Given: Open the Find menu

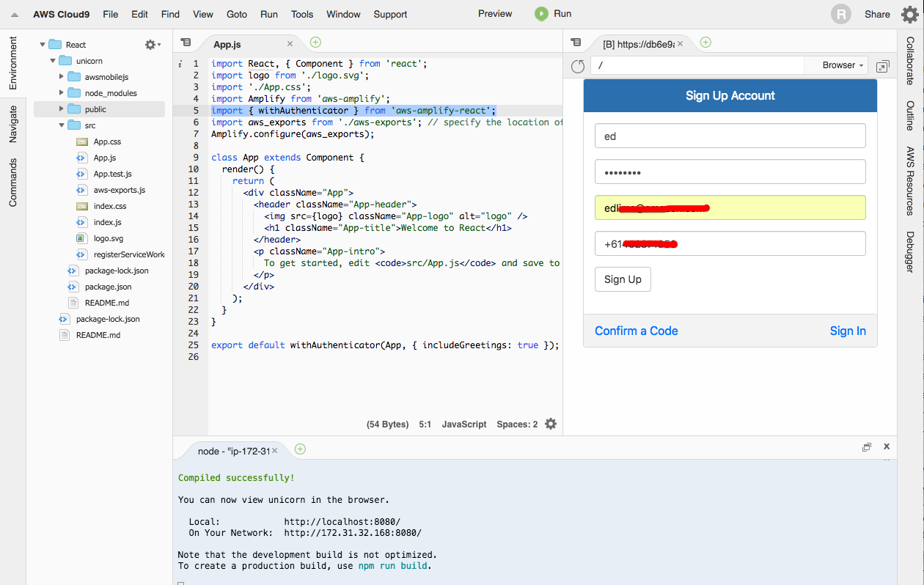Looking at the screenshot, I should 170,14.
